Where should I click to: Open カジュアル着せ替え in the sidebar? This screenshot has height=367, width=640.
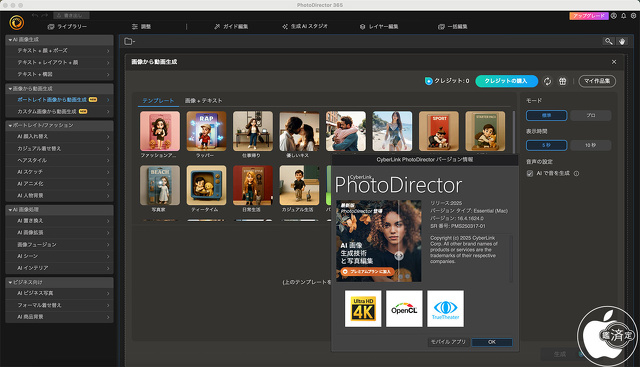59,149
